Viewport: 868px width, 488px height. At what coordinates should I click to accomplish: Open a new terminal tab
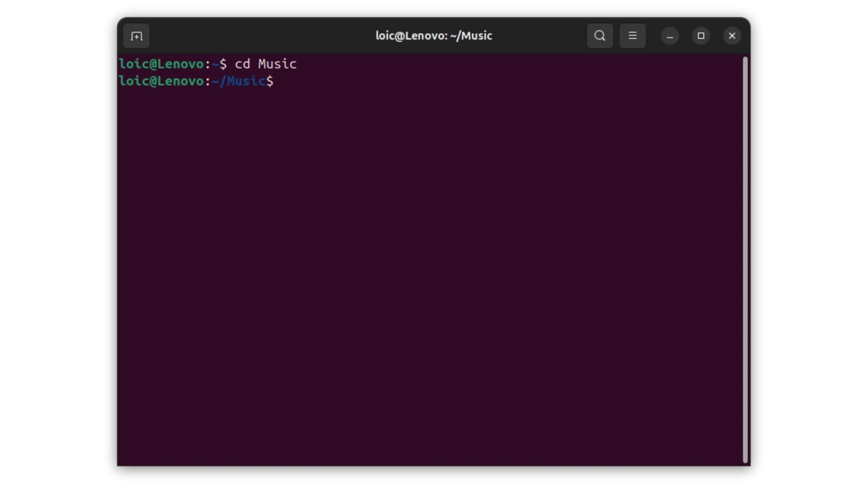[x=136, y=36]
